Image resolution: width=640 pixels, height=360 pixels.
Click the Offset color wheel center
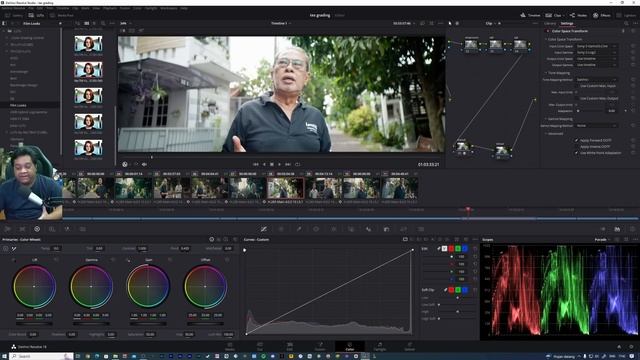(x=205, y=287)
